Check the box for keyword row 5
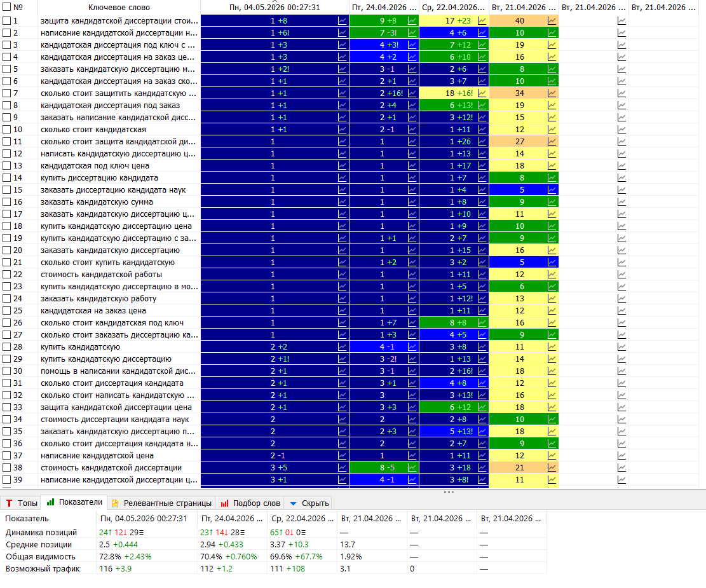 [x=7, y=69]
